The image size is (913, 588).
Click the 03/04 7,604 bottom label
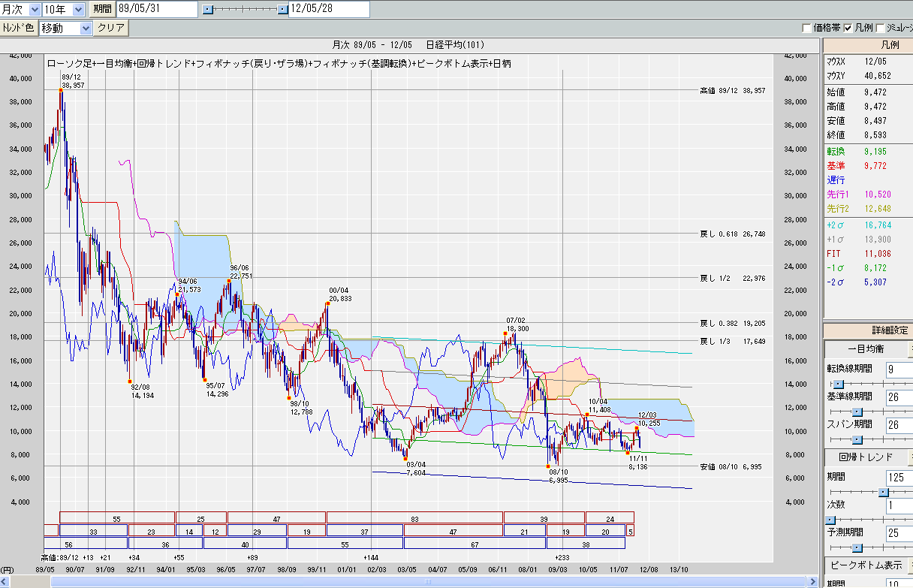(x=416, y=469)
